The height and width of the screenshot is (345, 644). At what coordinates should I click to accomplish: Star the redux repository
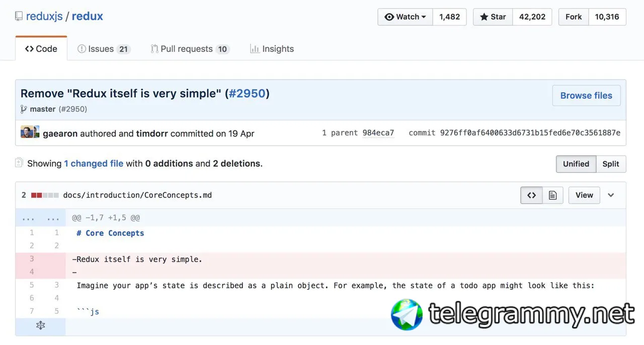click(x=493, y=17)
